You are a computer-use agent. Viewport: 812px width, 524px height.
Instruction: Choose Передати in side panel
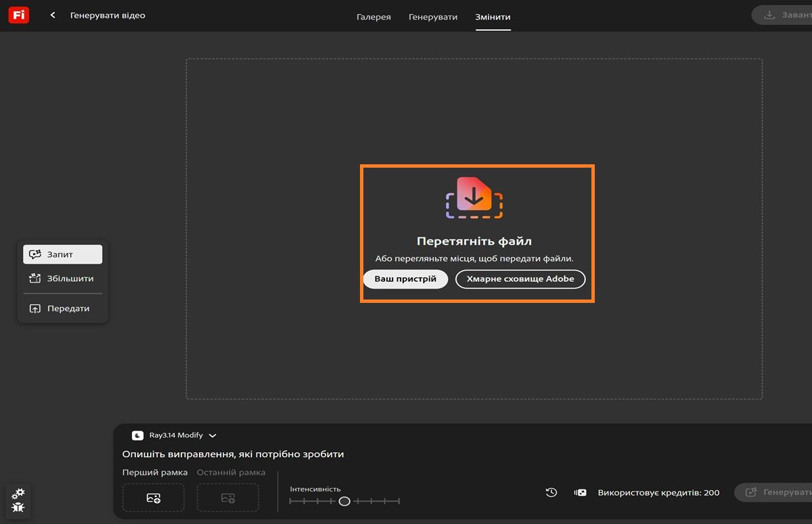point(62,308)
